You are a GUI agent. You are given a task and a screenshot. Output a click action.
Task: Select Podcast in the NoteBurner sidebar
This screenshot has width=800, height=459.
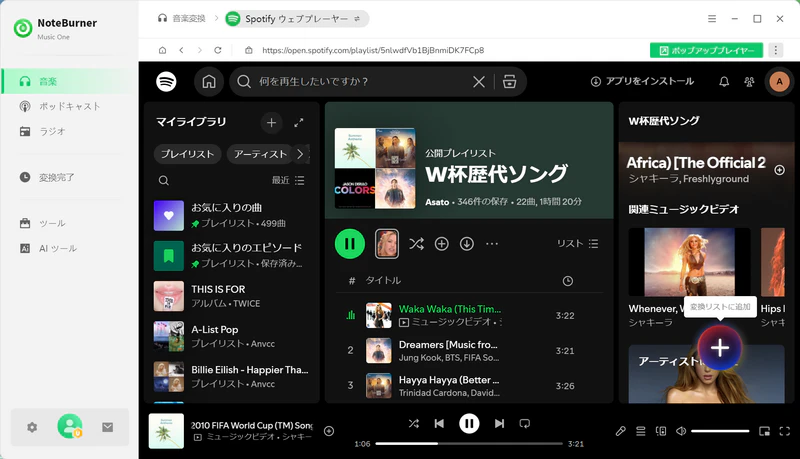point(69,107)
